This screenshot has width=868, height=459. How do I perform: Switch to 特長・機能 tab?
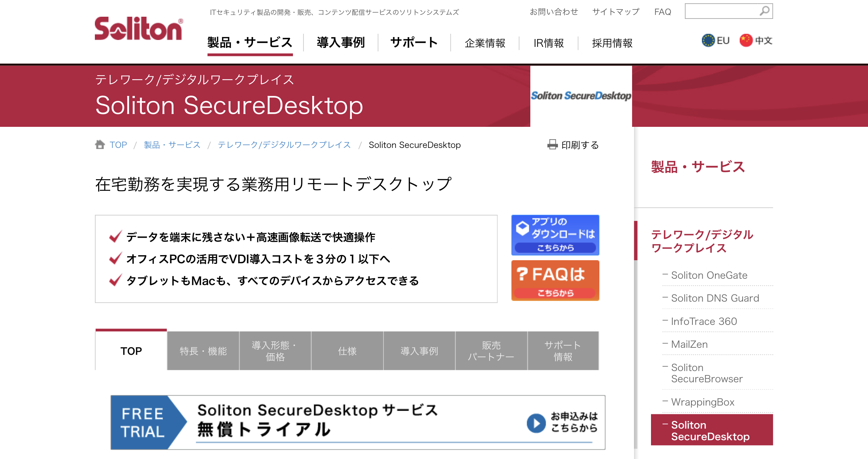(203, 351)
